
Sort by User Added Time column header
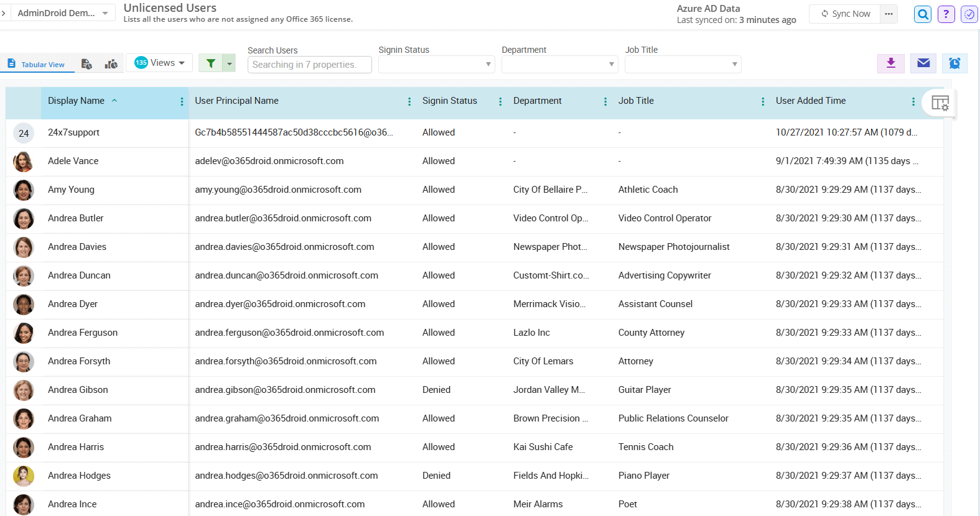811,101
